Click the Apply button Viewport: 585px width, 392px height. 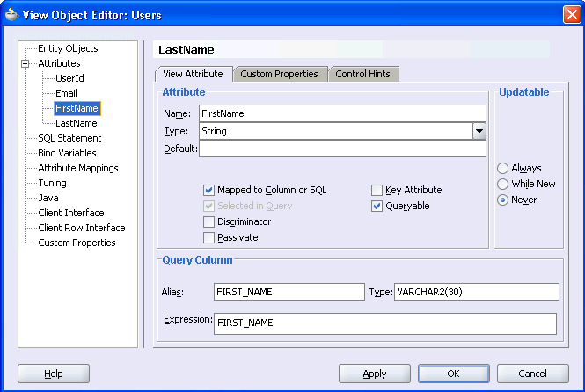coord(375,374)
